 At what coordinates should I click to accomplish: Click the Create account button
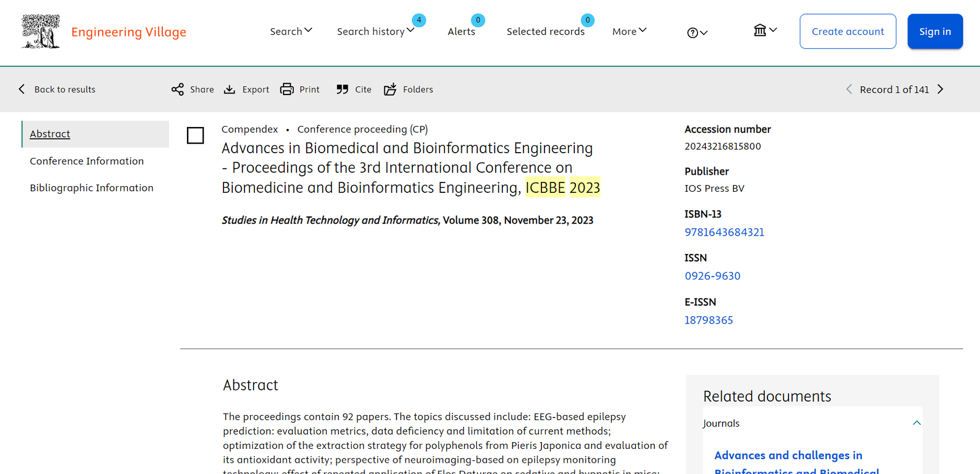tap(847, 31)
